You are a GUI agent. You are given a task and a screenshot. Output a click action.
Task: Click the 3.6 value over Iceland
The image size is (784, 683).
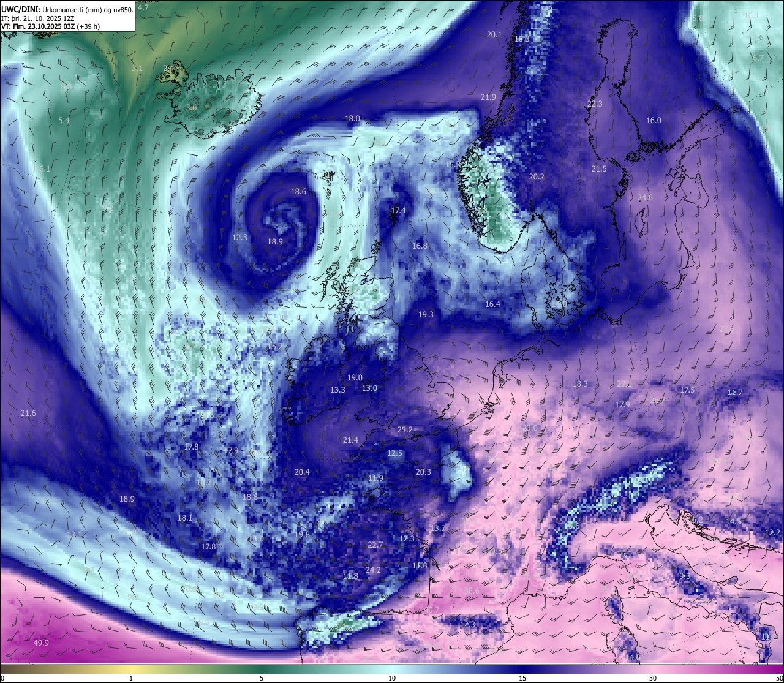(191, 108)
